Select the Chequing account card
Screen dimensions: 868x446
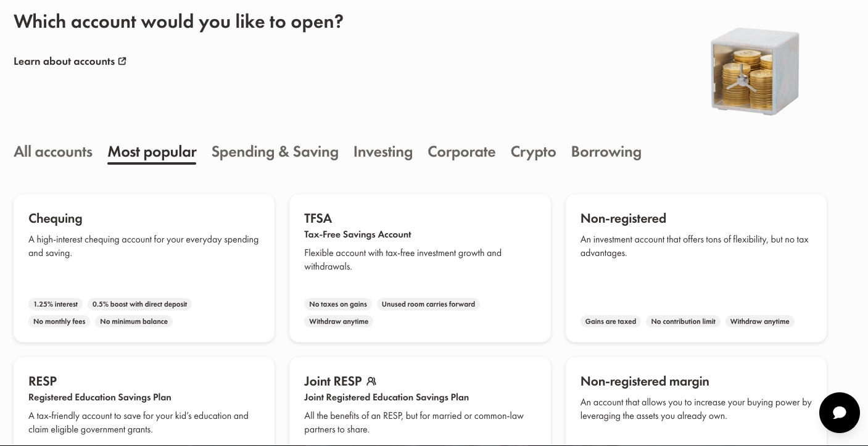point(144,268)
